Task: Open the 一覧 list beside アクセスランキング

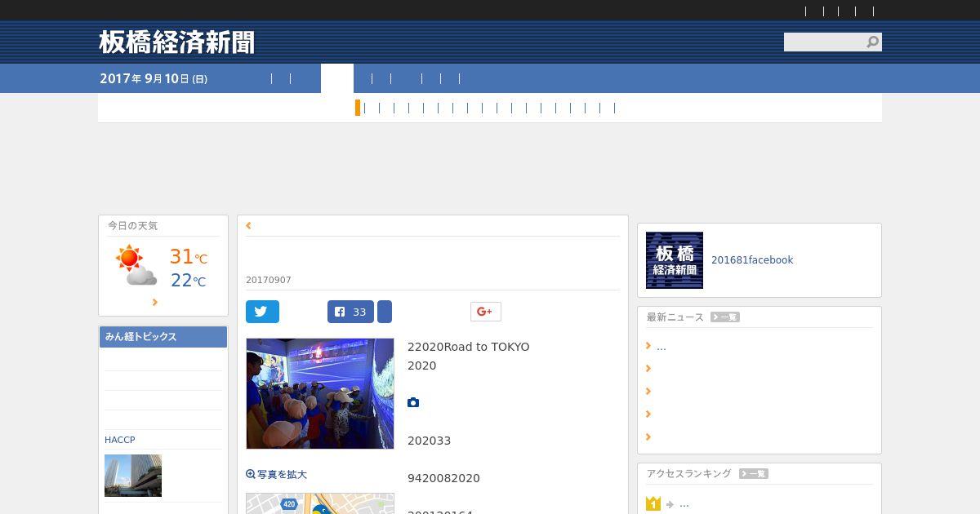Action: (x=754, y=473)
